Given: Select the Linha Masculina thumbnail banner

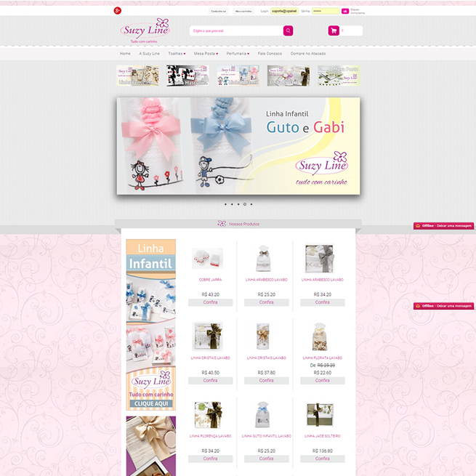Looking at the screenshot, I should click(187, 76).
